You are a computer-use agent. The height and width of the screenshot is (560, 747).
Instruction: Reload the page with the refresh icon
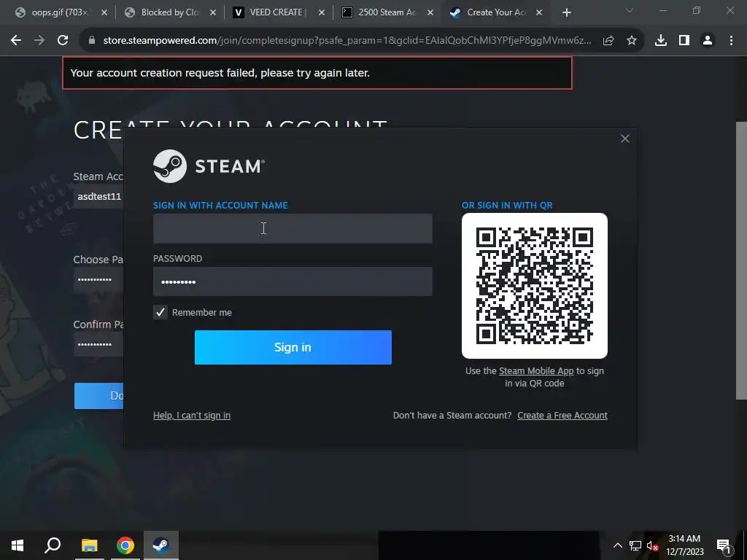point(63,41)
